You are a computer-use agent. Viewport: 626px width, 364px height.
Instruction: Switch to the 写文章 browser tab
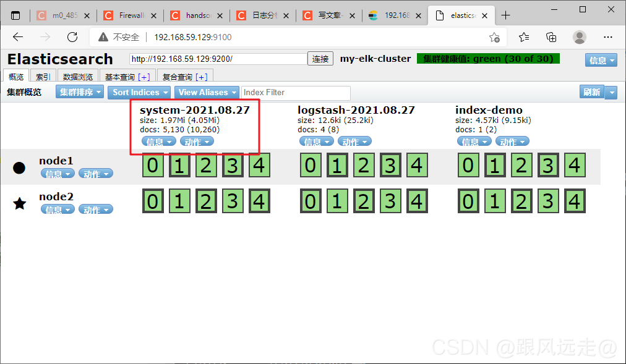click(x=328, y=15)
